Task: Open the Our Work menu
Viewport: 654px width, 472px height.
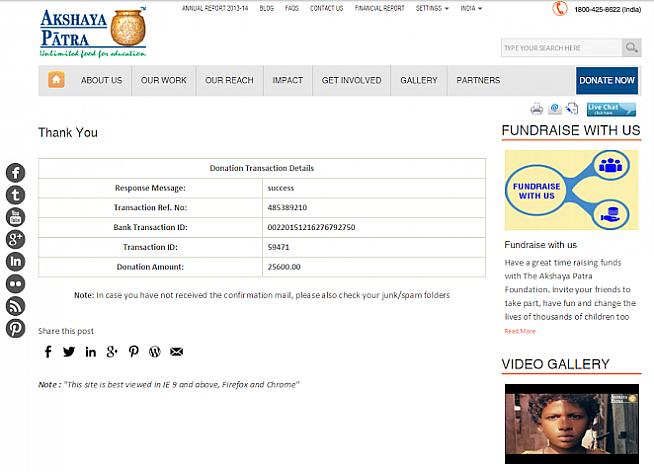Action: click(163, 80)
